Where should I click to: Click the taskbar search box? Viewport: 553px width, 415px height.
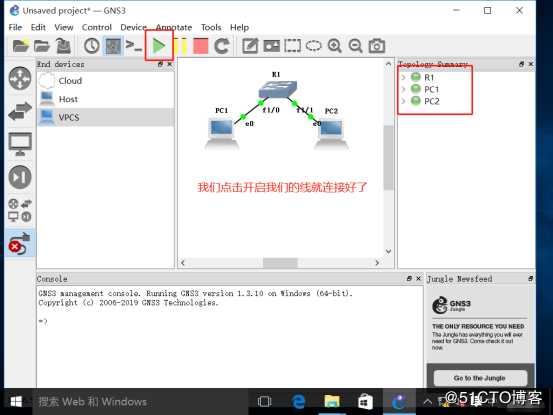click(139, 402)
